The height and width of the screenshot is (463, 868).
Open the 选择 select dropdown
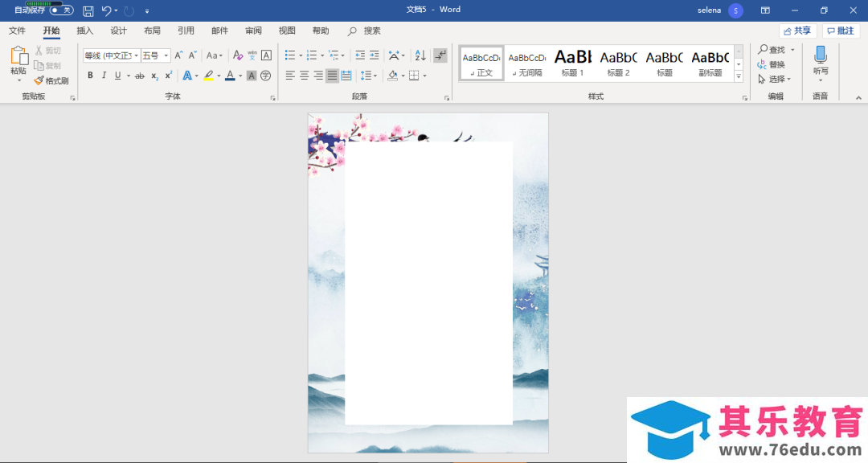(x=775, y=80)
